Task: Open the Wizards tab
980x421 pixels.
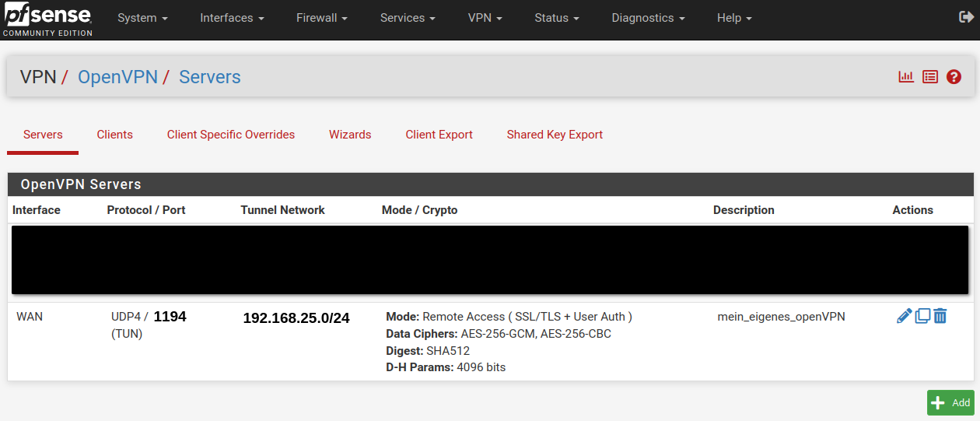Action: (350, 135)
